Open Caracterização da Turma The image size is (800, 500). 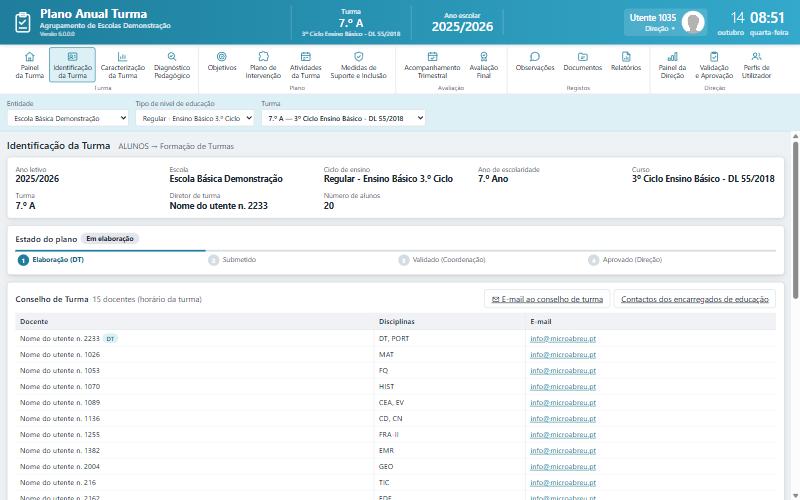[122, 65]
